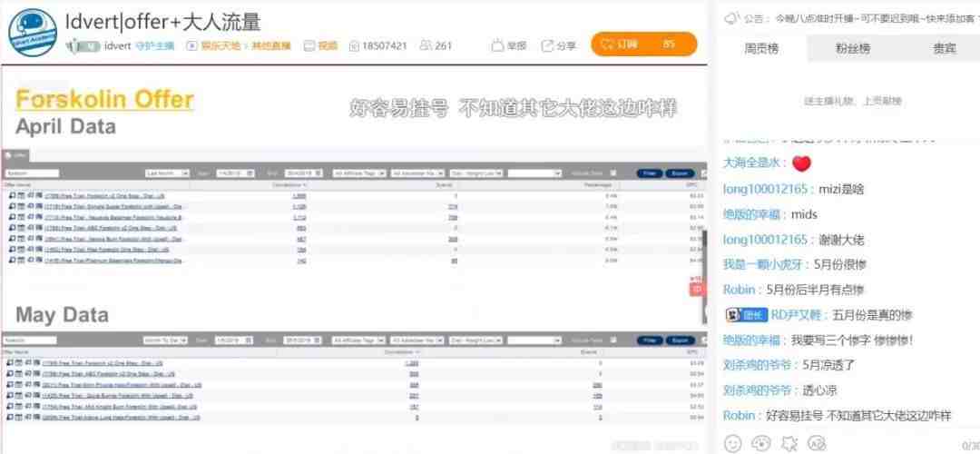The height and width of the screenshot is (454, 980).
Task: Open All Advertiser dropdown in May table
Action: click(x=417, y=340)
